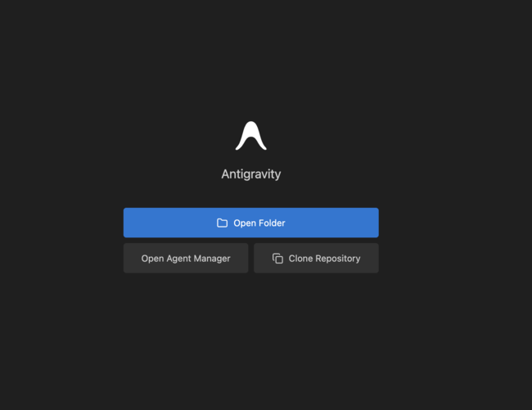
Task: Click the folder icon in Open Folder
Action: 222,223
